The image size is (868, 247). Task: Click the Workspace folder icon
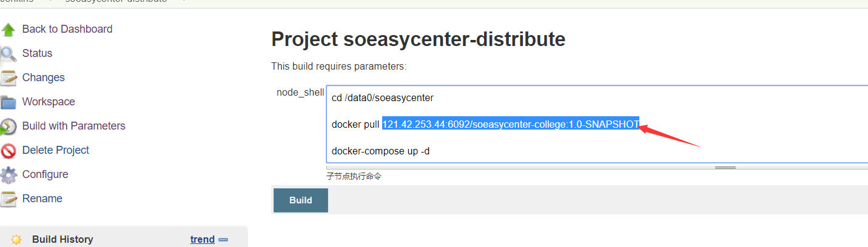click(8, 102)
